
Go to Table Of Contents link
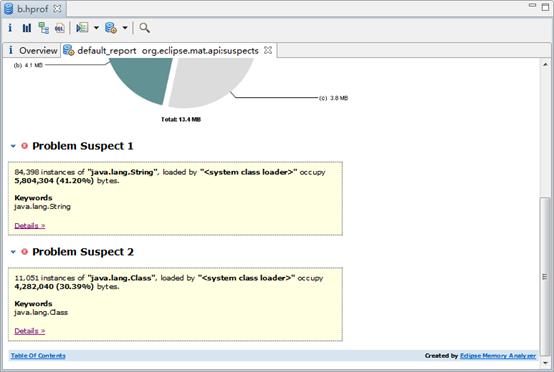click(x=38, y=355)
